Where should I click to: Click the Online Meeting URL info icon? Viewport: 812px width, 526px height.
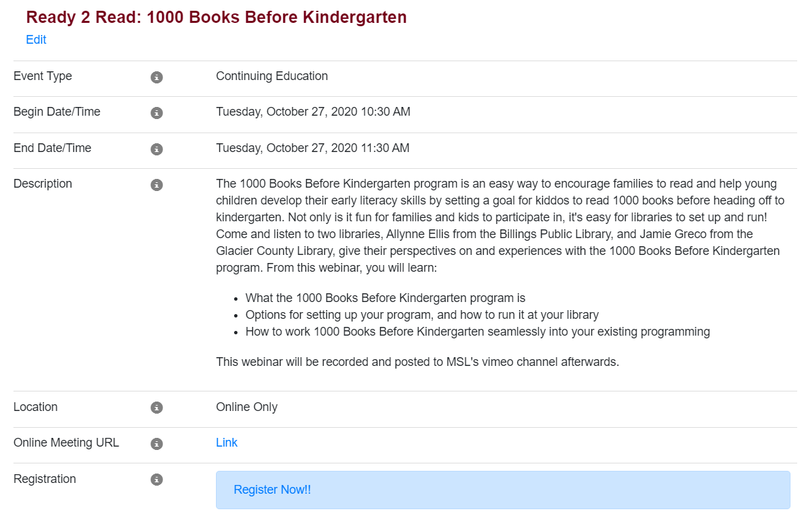tap(157, 443)
